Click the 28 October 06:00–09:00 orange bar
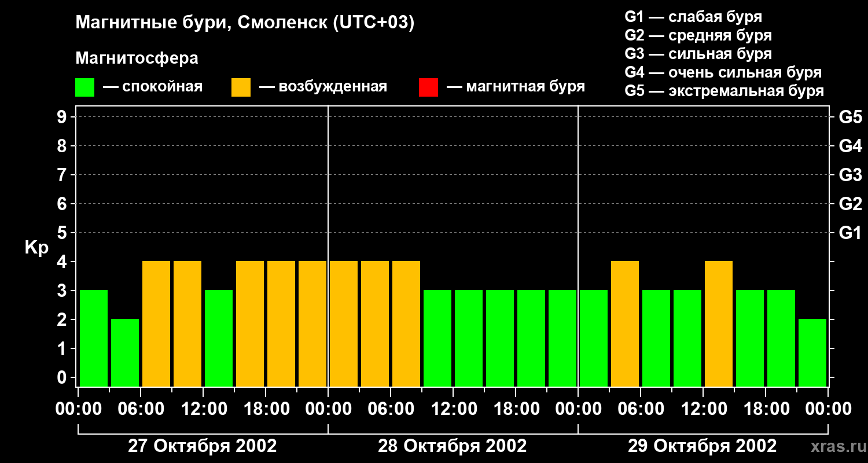Screen dimensions: 868x463 coord(406,324)
